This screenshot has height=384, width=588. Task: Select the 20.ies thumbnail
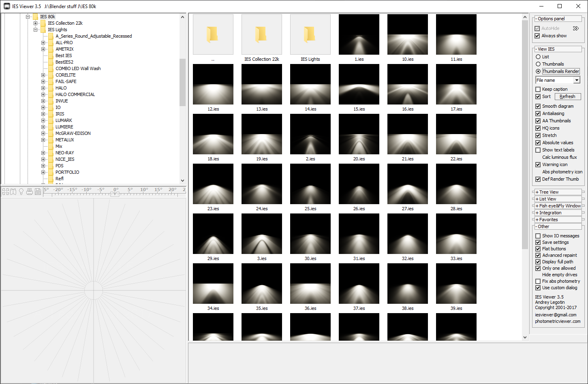click(359, 134)
